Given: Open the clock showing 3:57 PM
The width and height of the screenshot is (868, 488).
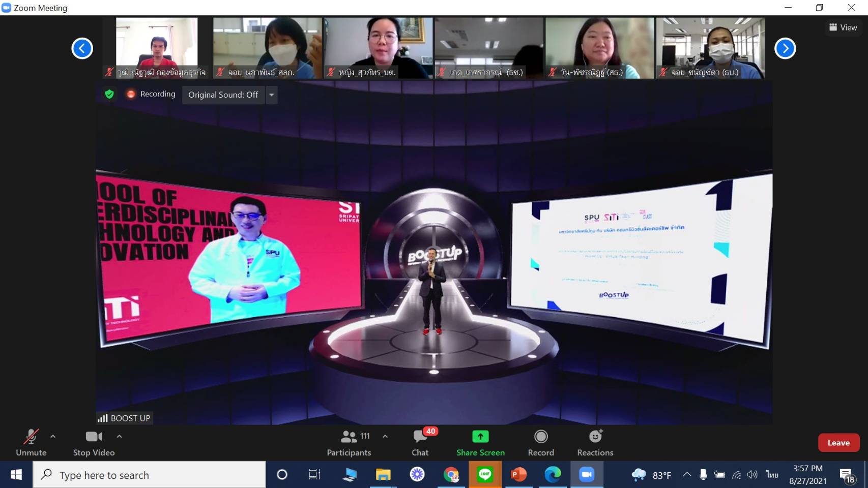Looking at the screenshot, I should (x=808, y=475).
